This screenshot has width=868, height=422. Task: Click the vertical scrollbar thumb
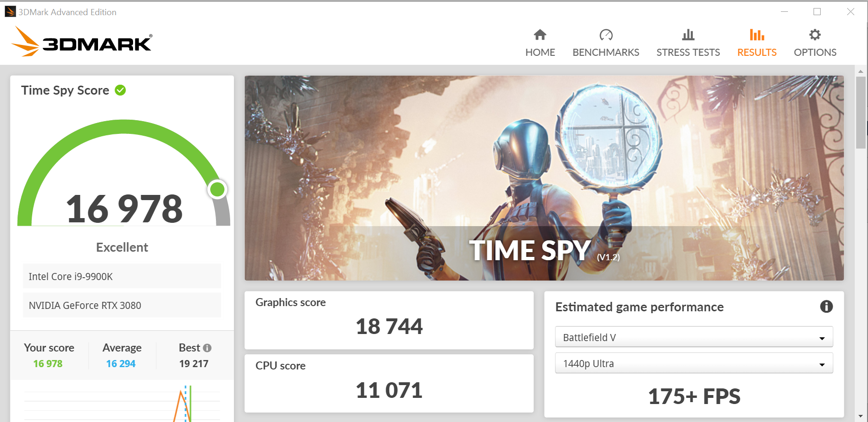coord(860,113)
